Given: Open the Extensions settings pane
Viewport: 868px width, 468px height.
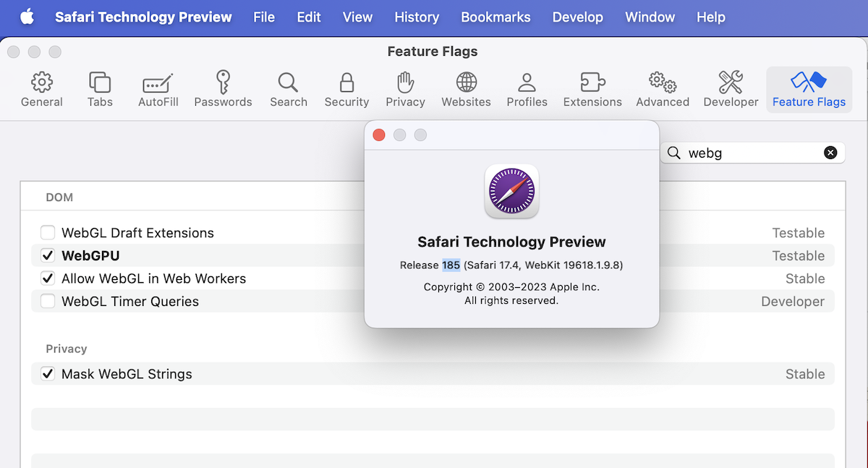Looking at the screenshot, I should pyautogui.click(x=592, y=90).
